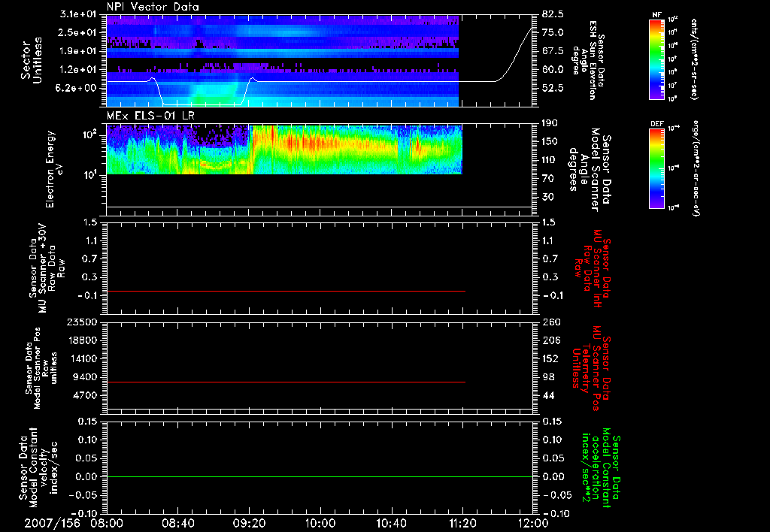Click the Electron Energy eV axis label

tap(54, 169)
